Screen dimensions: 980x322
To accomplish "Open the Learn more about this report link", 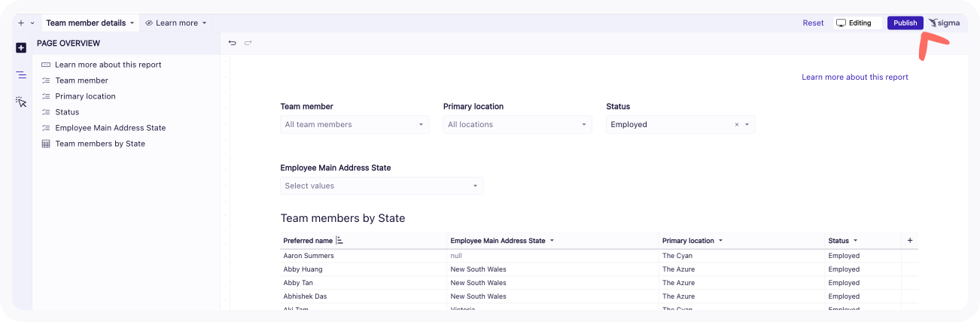I will tap(855, 77).
